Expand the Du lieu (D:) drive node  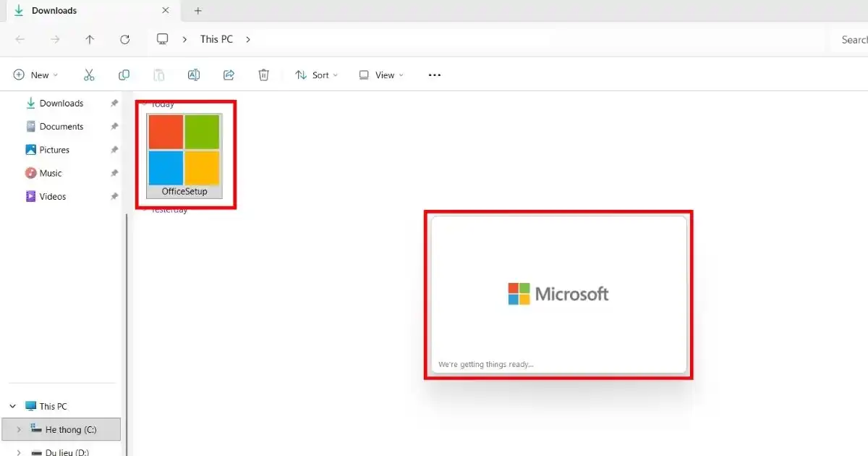(x=19, y=452)
